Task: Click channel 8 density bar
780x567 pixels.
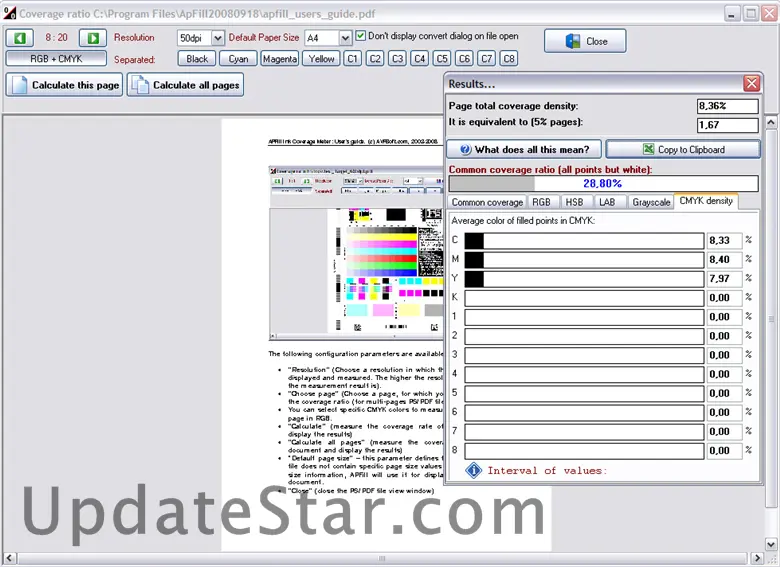Action: [585, 451]
